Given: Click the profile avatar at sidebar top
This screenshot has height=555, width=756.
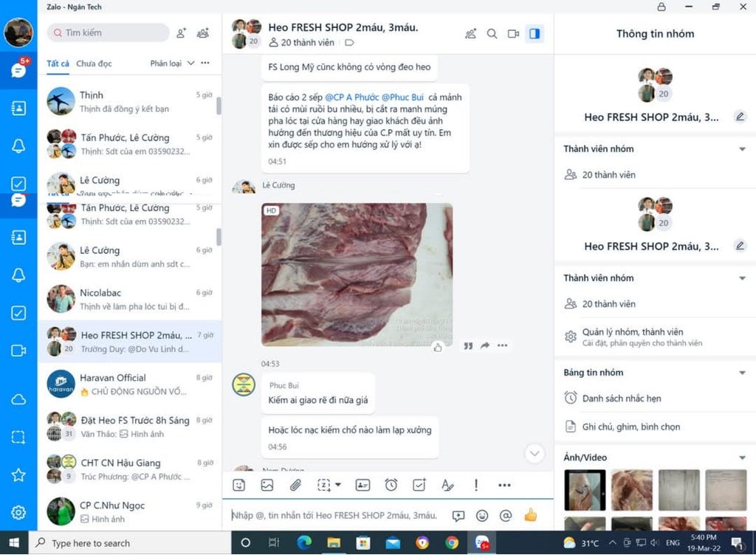Looking at the screenshot, I should click(18, 32).
